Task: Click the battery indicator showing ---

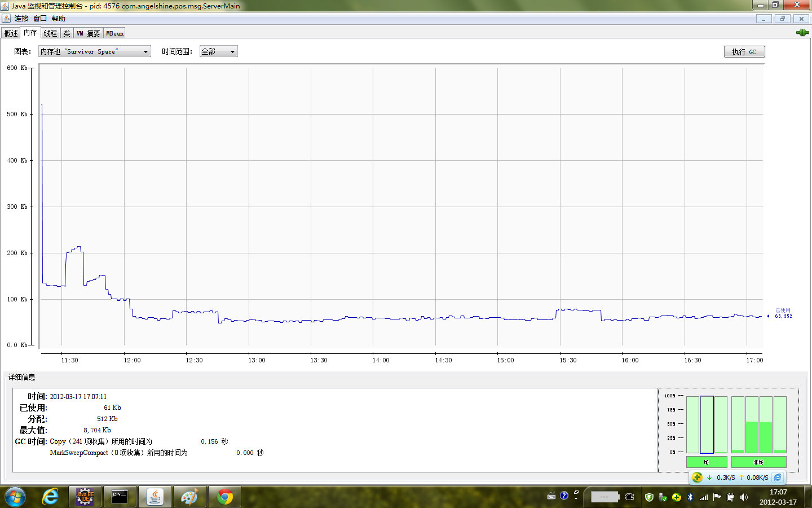Action: (x=604, y=497)
